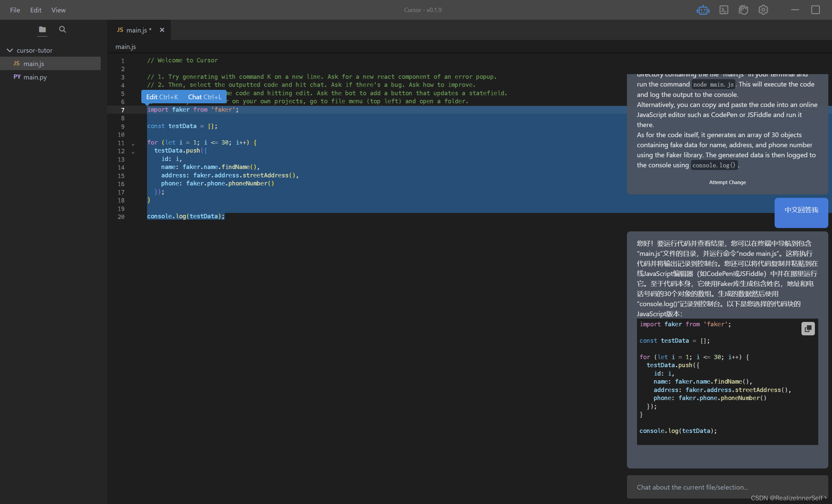
Task: Click line number 7 in the gutter
Action: tap(123, 110)
